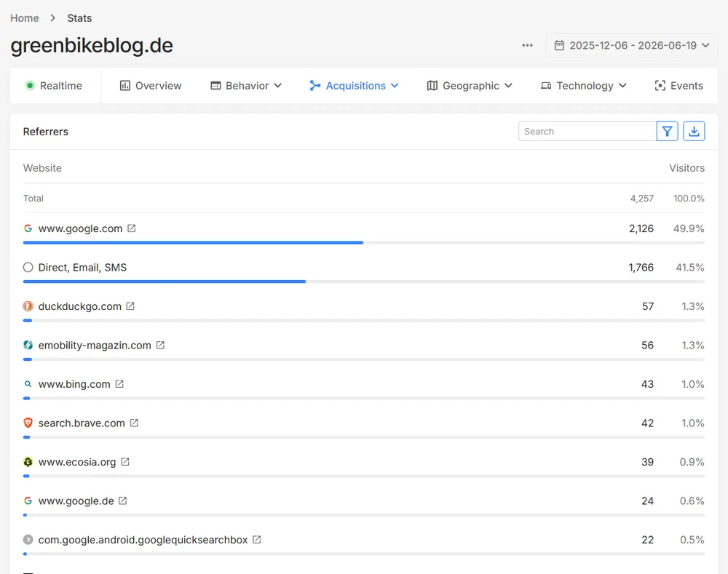Click com.google.android.googlequicksearchbox referrer name
The height and width of the screenshot is (574, 728).
click(143, 540)
